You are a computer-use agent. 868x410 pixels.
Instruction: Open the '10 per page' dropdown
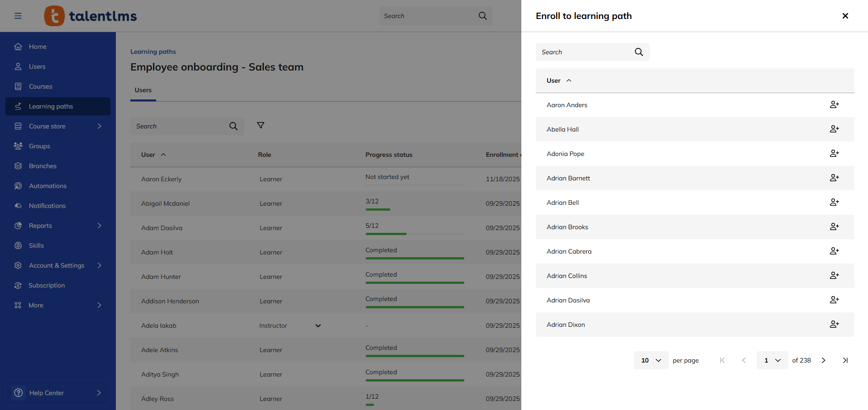click(650, 360)
